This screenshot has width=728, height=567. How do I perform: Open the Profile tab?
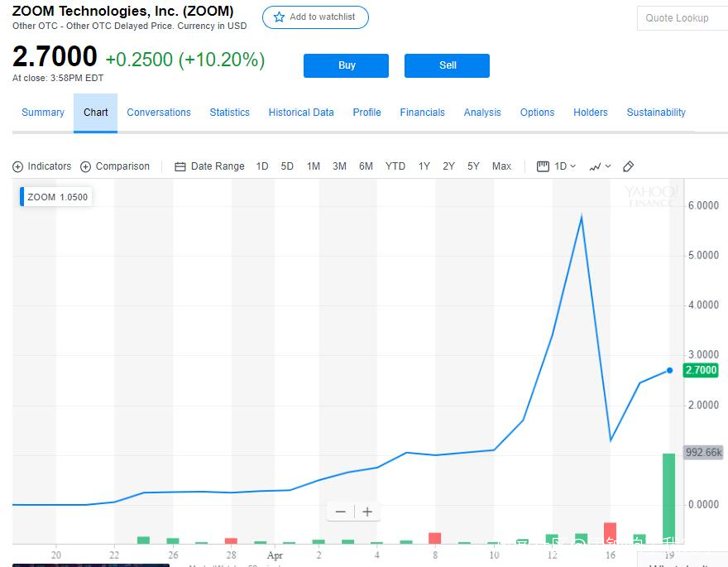tap(366, 113)
